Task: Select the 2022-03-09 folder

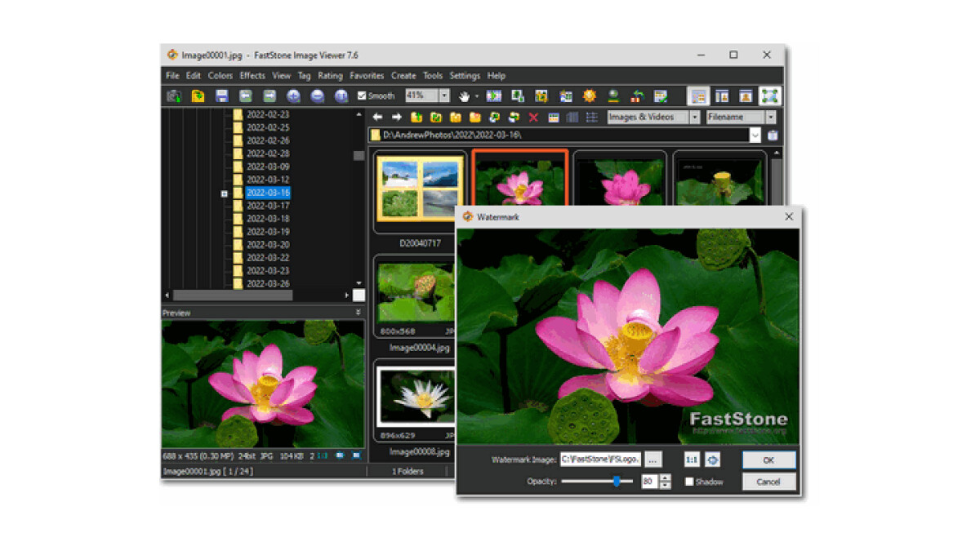Action: click(268, 167)
